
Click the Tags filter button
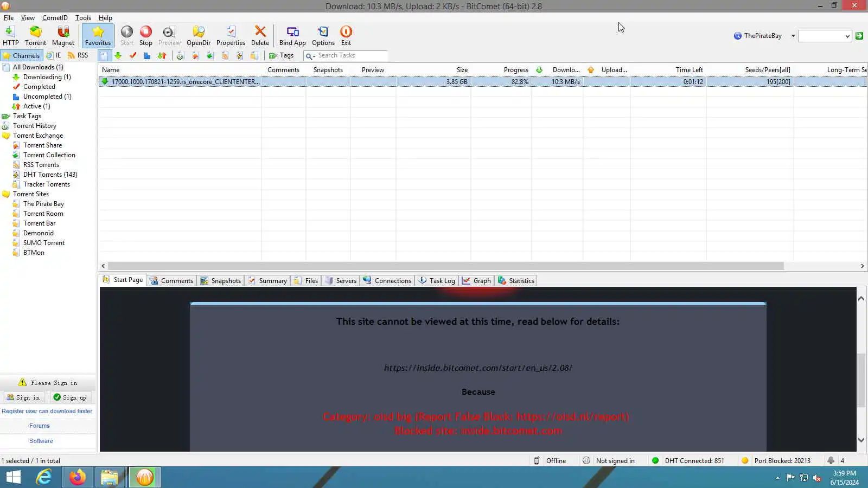coord(282,55)
